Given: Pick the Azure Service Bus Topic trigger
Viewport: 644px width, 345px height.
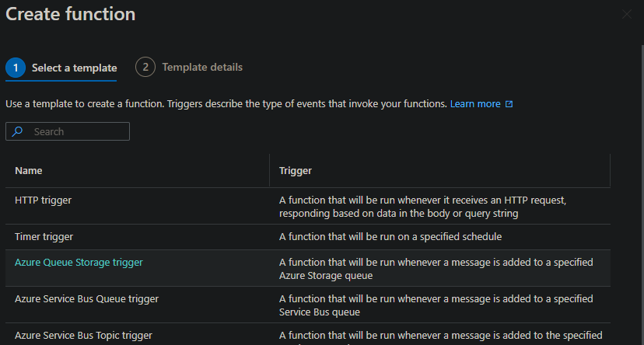Looking at the screenshot, I should [83, 335].
